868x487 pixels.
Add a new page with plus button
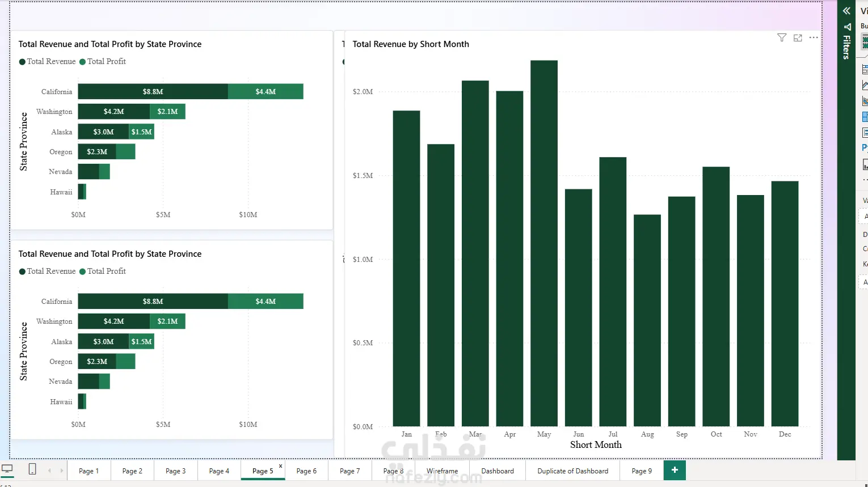(675, 470)
